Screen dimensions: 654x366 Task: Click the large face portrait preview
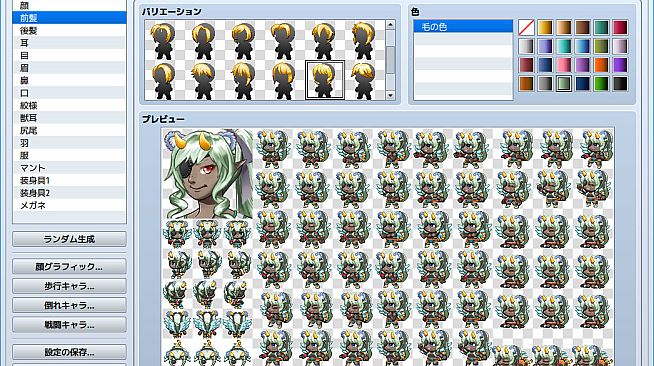(207, 173)
